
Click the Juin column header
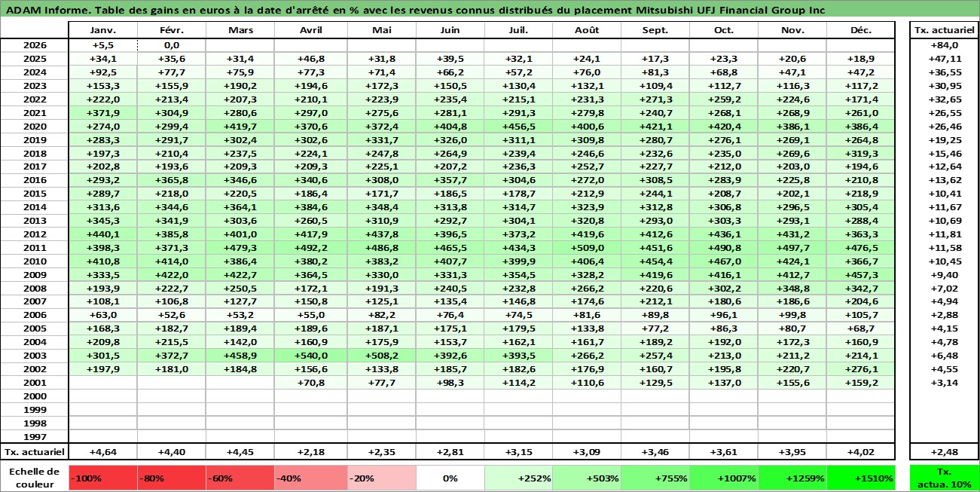click(450, 30)
